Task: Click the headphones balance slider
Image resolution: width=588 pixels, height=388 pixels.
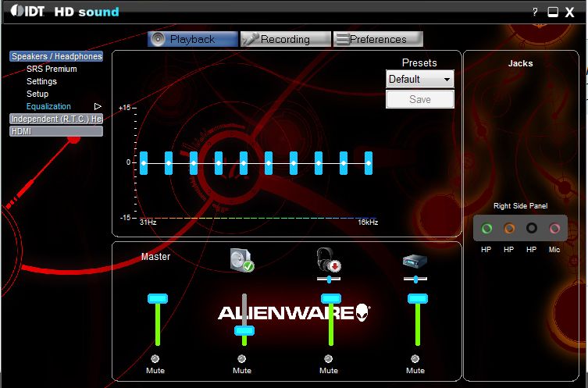Action: click(x=329, y=279)
